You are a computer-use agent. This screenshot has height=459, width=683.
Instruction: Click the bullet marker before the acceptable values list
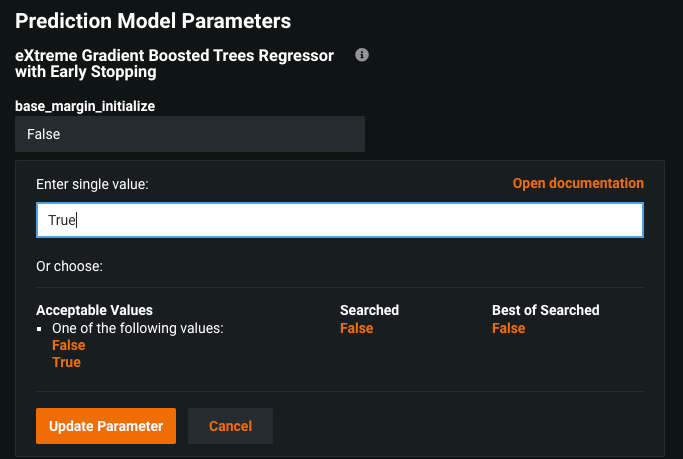coord(39,328)
